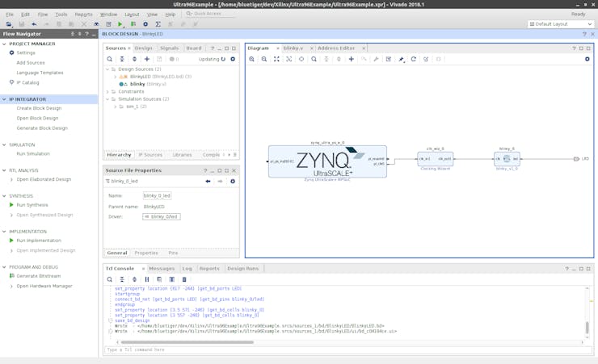Click the Regenerate Layout icon in diagram toolbar
The width and height of the screenshot is (598, 364).
tap(414, 59)
